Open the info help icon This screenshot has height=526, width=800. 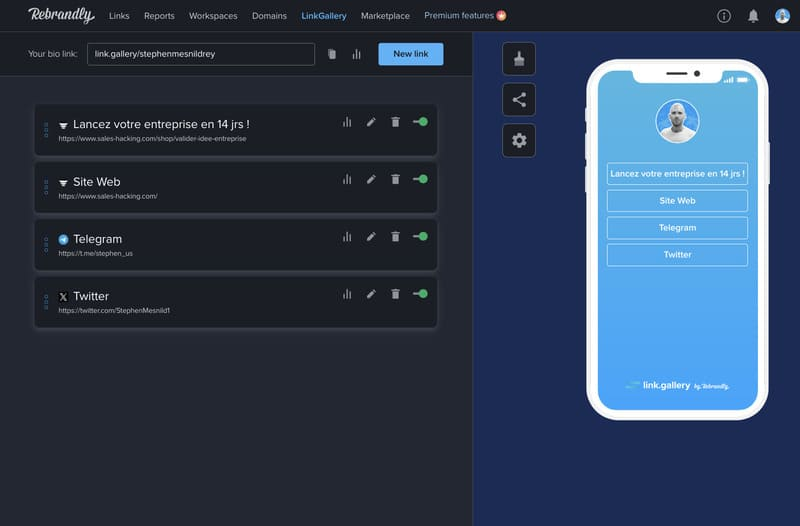[x=723, y=16]
